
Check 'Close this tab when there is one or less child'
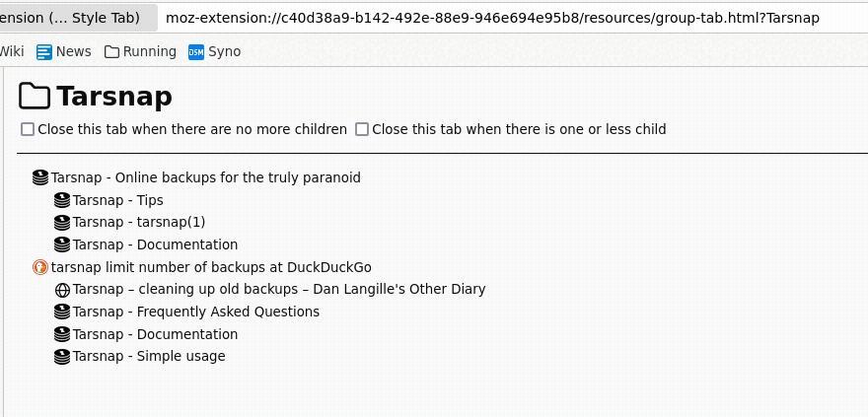[x=362, y=129]
